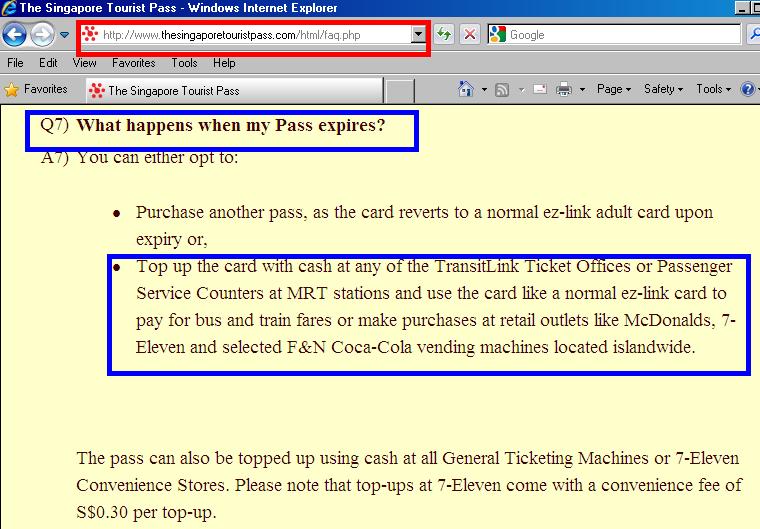Go forward with the Forward arrow button
This screenshot has width=760, height=529.
42,35
